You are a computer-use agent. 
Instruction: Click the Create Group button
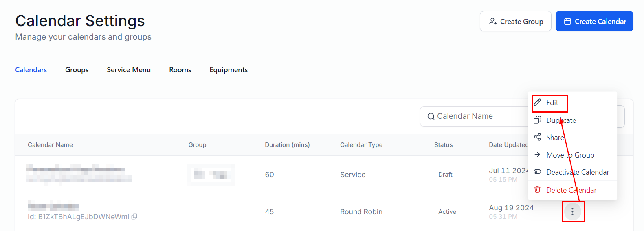(x=516, y=21)
